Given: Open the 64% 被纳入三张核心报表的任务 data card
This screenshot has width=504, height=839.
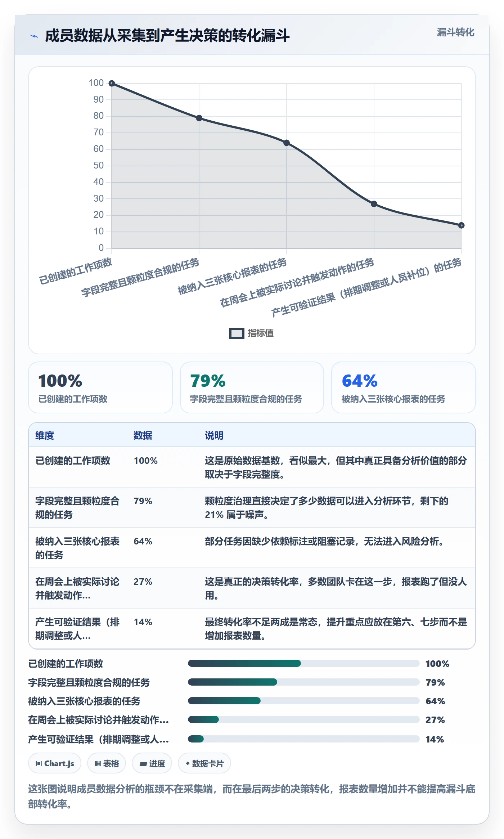Looking at the screenshot, I should [404, 387].
